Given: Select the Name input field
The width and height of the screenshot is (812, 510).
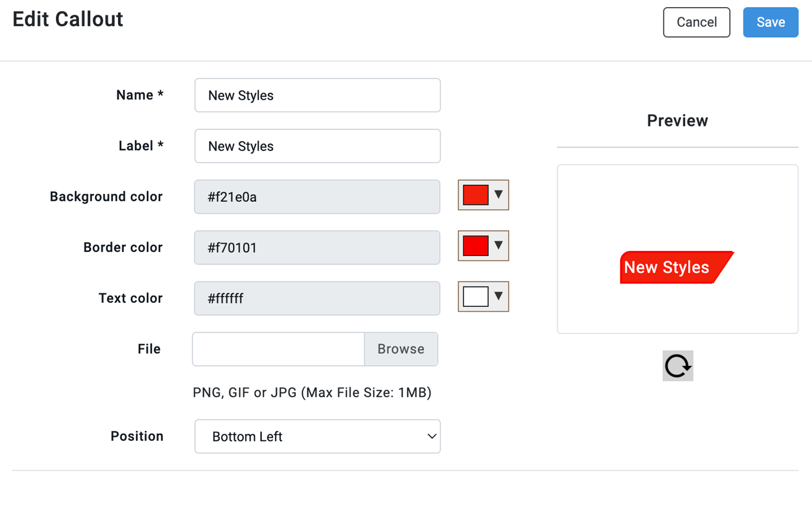Looking at the screenshot, I should (317, 94).
